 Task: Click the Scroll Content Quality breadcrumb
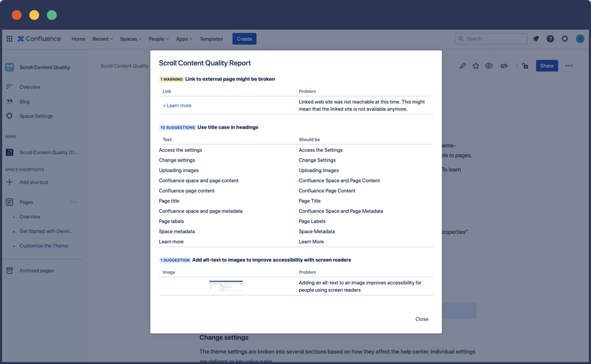(x=125, y=66)
